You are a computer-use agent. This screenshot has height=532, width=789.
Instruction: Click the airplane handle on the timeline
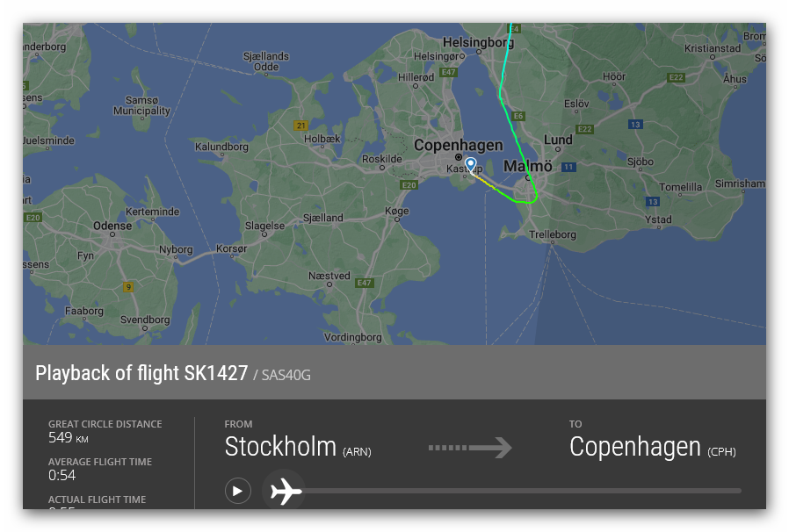click(x=284, y=491)
